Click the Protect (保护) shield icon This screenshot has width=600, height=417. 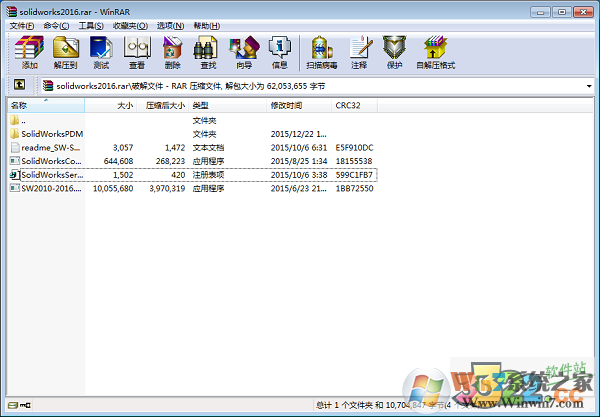click(x=397, y=50)
